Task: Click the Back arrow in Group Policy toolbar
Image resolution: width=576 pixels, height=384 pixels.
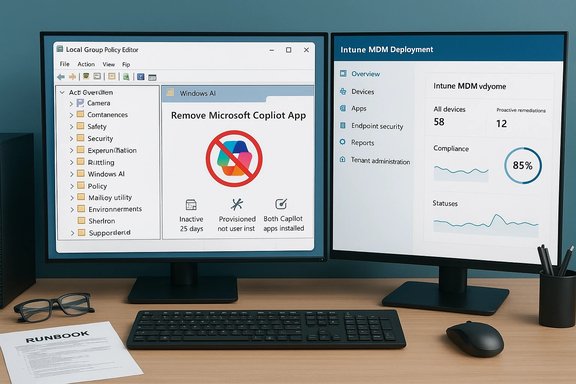Action: pos(61,77)
